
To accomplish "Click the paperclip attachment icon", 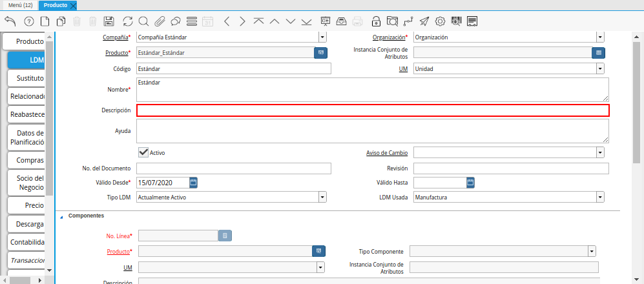I will tap(160, 21).
